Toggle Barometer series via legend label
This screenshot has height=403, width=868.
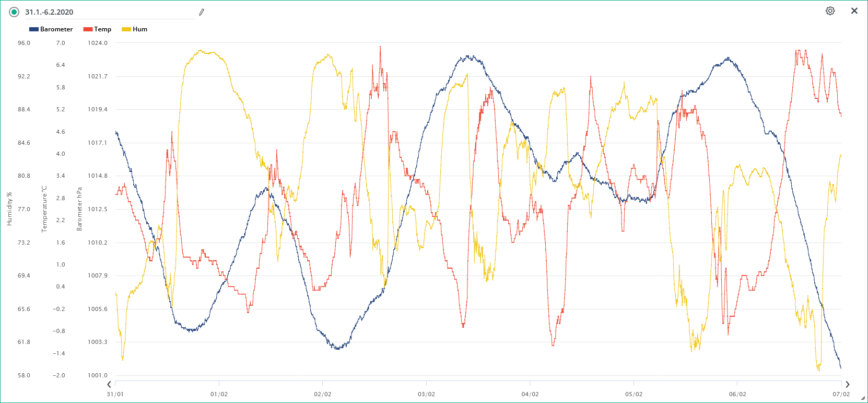[x=56, y=29]
